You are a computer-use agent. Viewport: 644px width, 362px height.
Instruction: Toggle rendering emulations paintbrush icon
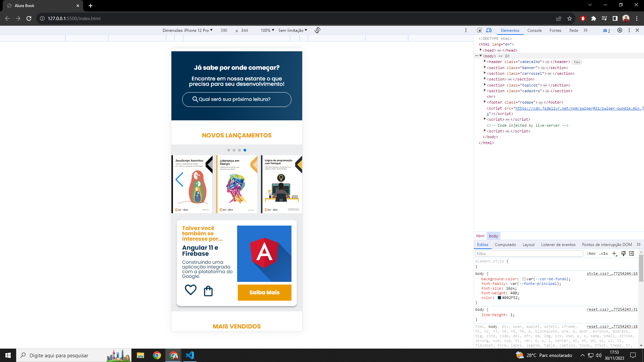tap(624, 253)
